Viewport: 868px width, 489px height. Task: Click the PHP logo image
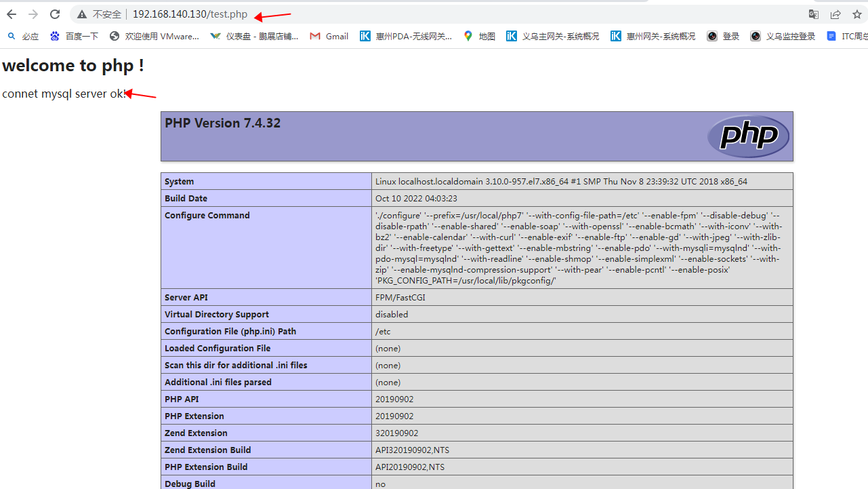(x=748, y=136)
